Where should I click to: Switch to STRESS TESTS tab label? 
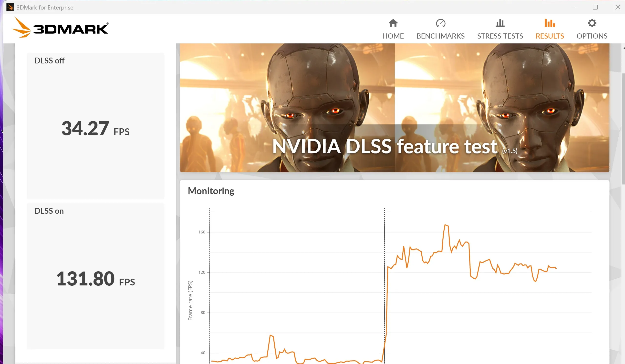[500, 36]
